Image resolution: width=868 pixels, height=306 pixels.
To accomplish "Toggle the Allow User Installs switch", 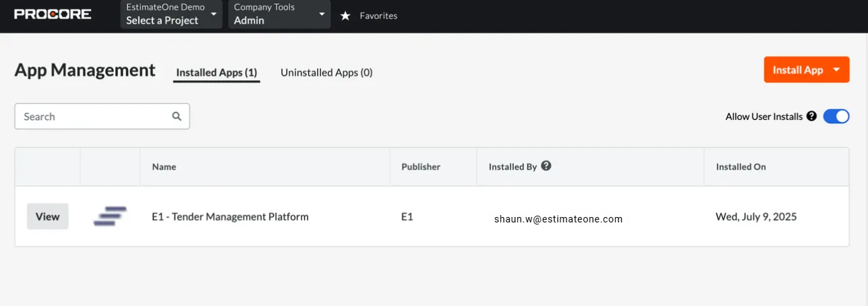I will 836,116.
